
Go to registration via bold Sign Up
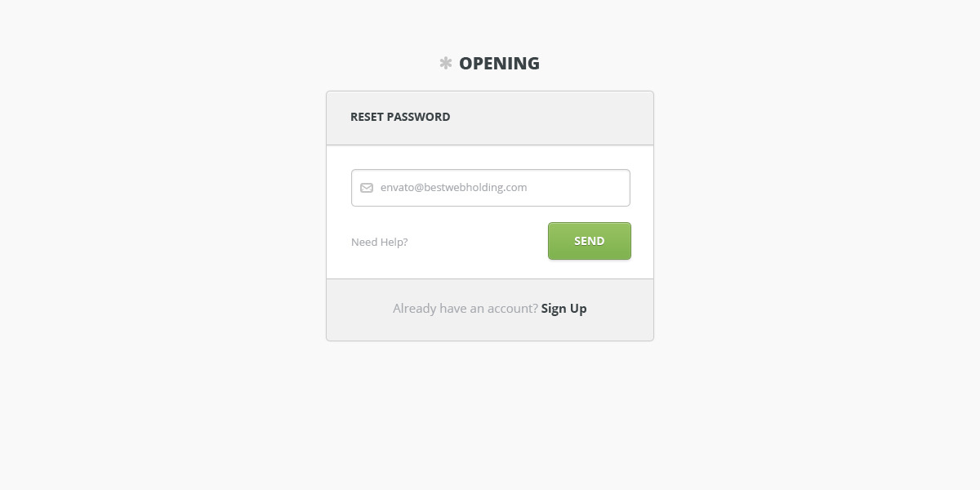click(563, 308)
